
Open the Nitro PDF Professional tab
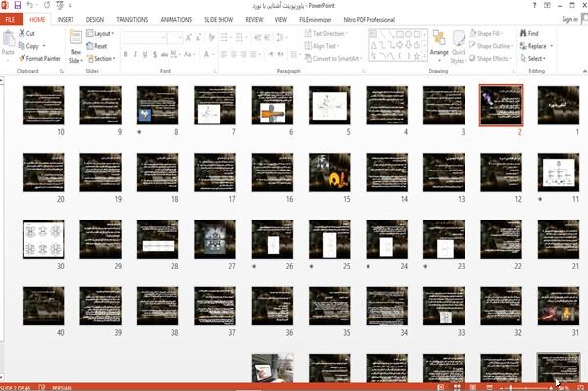coord(369,20)
